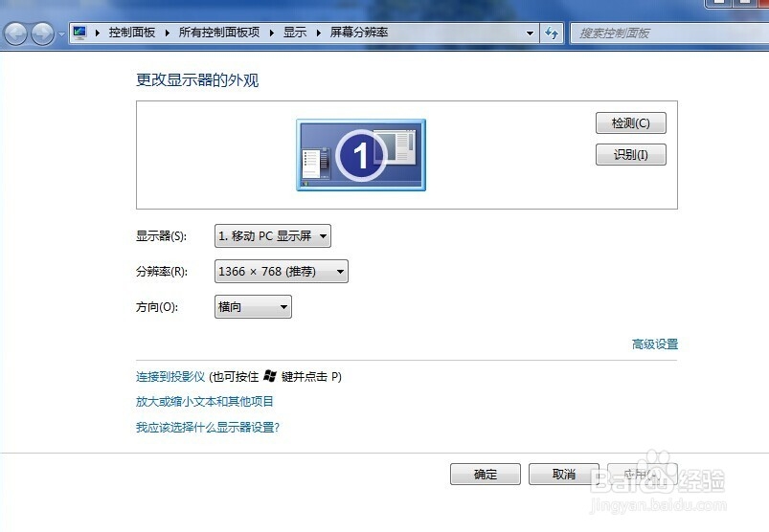Expand arrow before 控制面板 breadcrumb

click(x=98, y=33)
